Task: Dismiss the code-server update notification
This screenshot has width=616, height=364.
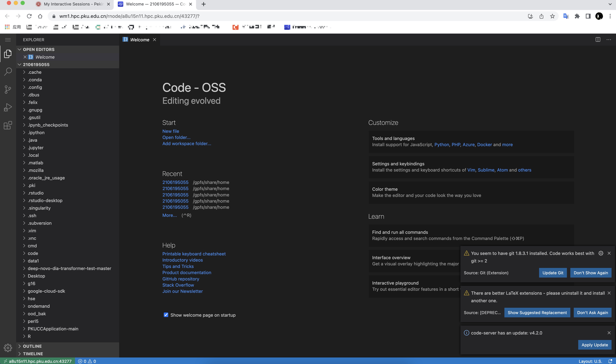Action: [x=609, y=333]
